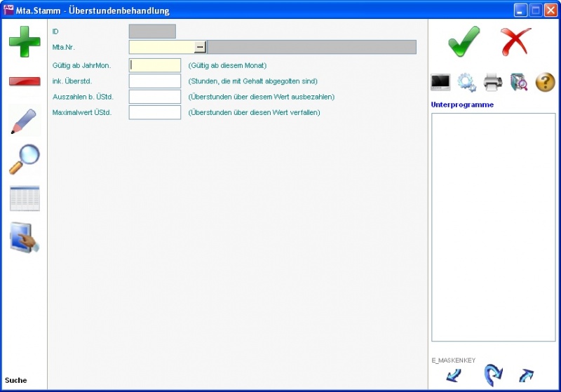Click the touch screen hand icon
The width and height of the screenshot is (561, 392).
[25, 238]
